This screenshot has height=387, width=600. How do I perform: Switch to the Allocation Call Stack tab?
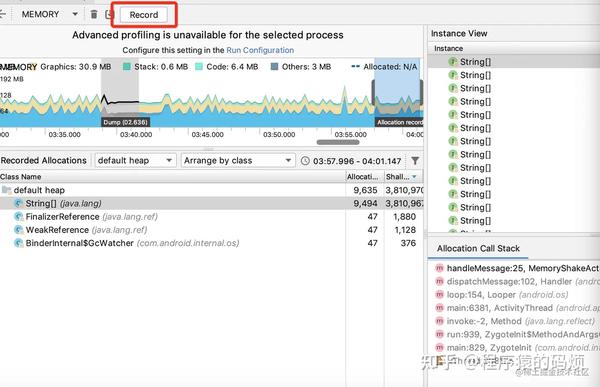pos(478,248)
